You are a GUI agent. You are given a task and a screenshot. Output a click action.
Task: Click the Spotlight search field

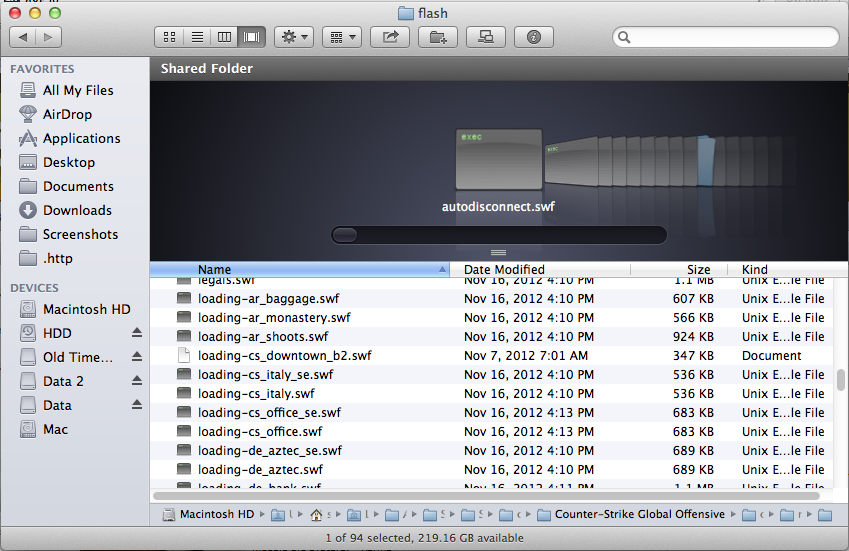[x=726, y=37]
